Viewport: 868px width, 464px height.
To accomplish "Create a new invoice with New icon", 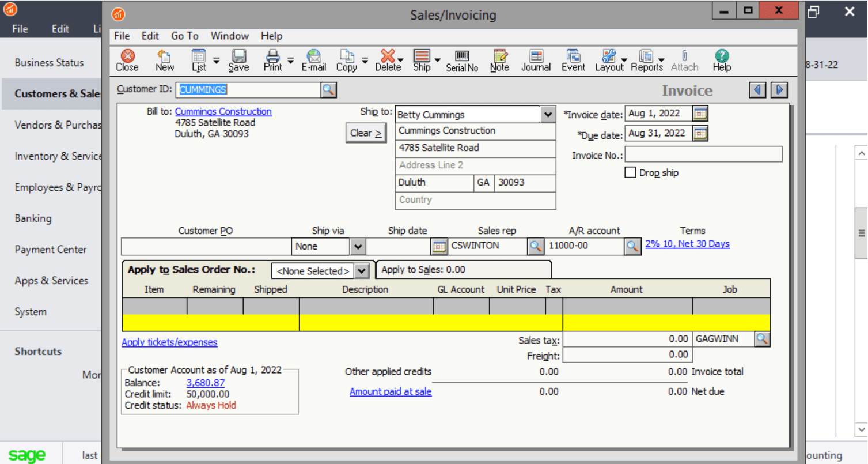I will [164, 61].
